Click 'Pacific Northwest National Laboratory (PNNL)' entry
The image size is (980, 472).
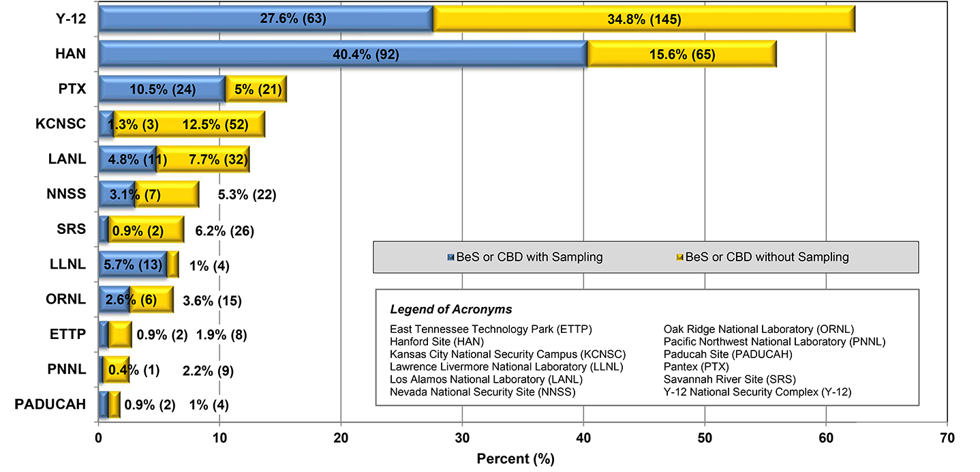pos(774,342)
